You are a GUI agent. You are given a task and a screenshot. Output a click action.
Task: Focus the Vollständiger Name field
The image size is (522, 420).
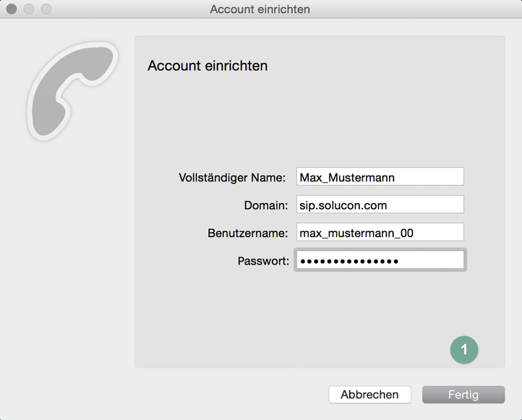[x=379, y=177]
